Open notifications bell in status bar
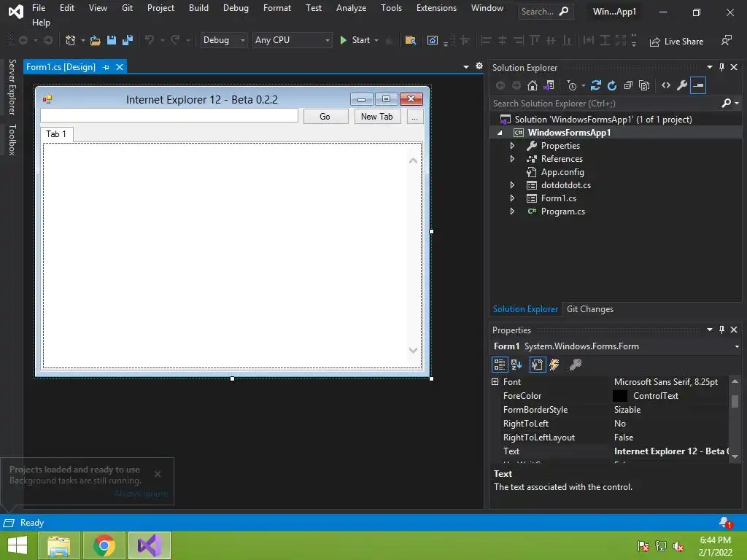This screenshot has width=747, height=560. point(726,523)
